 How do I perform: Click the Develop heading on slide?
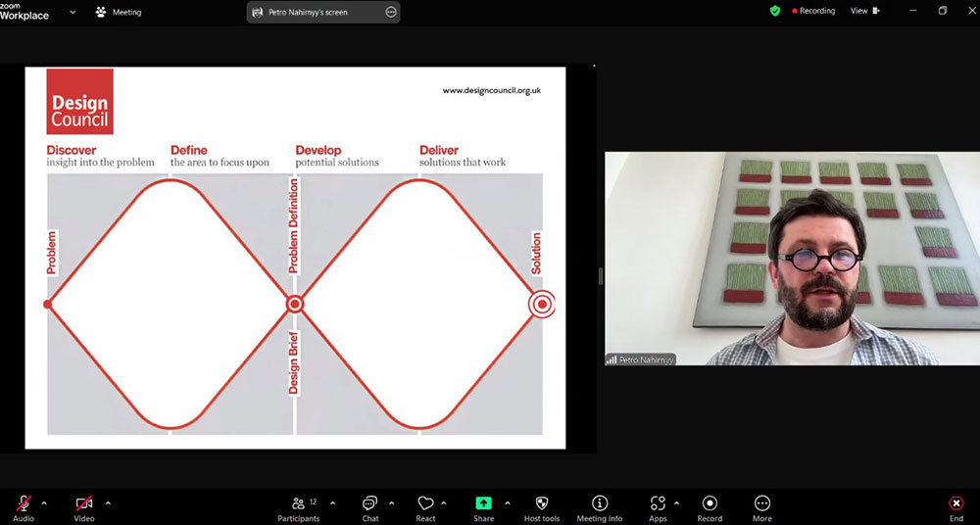pos(318,150)
